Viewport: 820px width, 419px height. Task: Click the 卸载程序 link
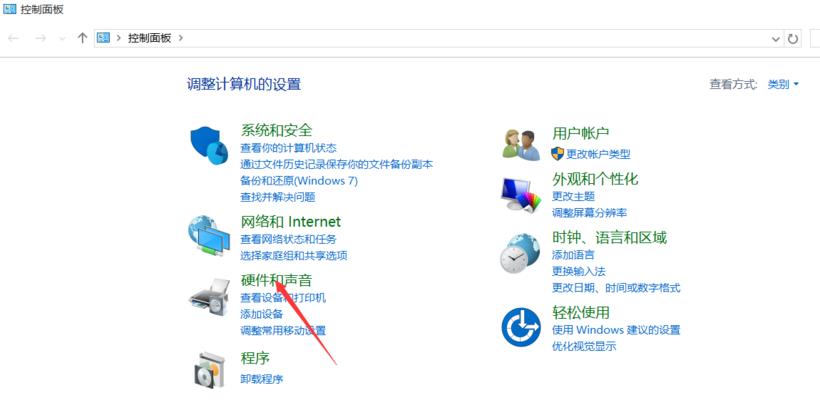click(x=261, y=379)
